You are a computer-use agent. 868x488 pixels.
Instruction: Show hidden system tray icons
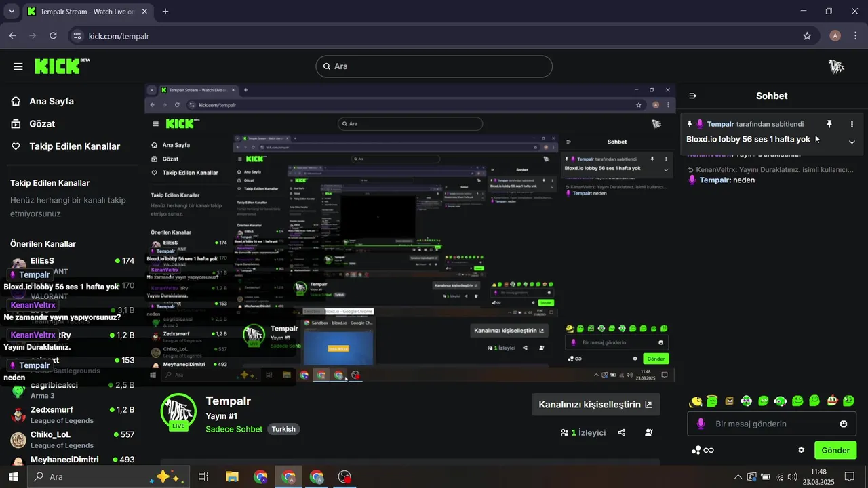tap(738, 477)
